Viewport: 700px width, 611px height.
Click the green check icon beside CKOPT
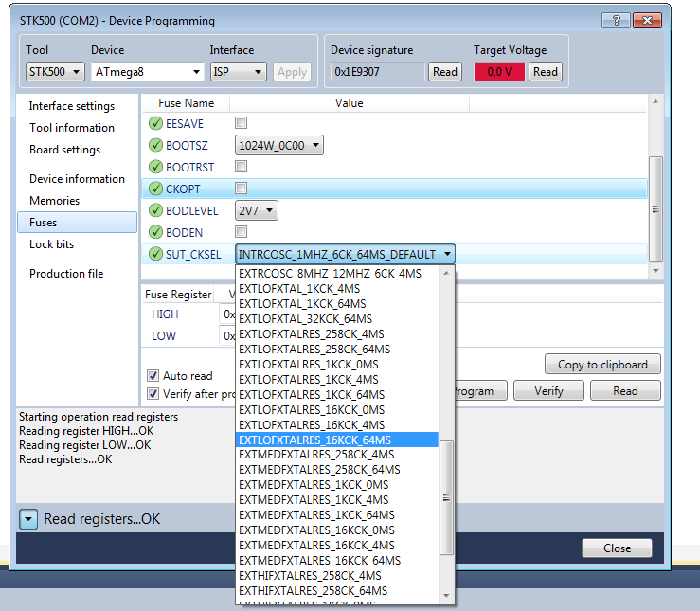pyautogui.click(x=155, y=189)
